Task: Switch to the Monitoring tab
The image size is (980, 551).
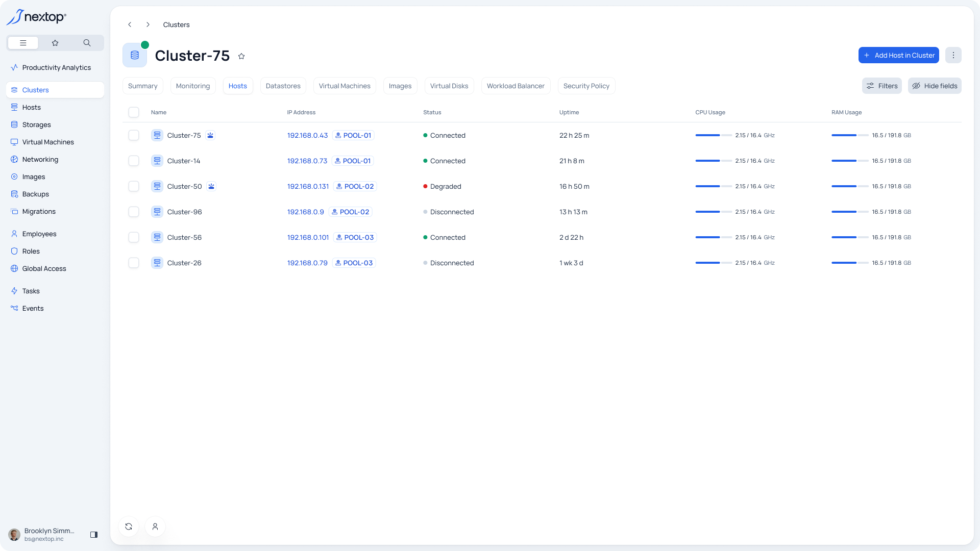Action: (193, 86)
